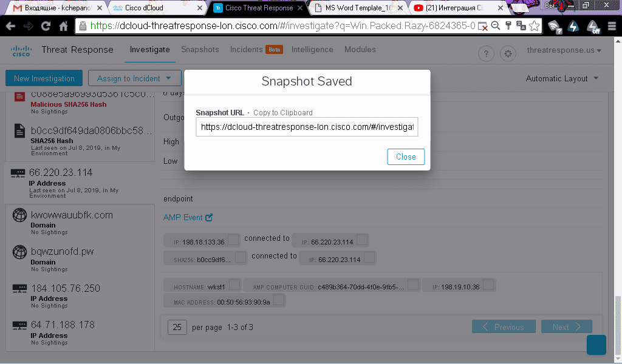Open the Intelligence tab

[312, 50]
